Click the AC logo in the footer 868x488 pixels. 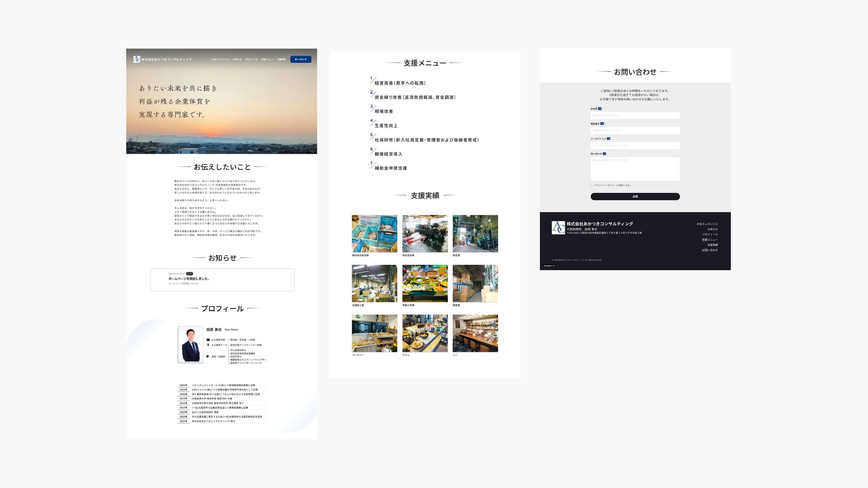click(558, 228)
